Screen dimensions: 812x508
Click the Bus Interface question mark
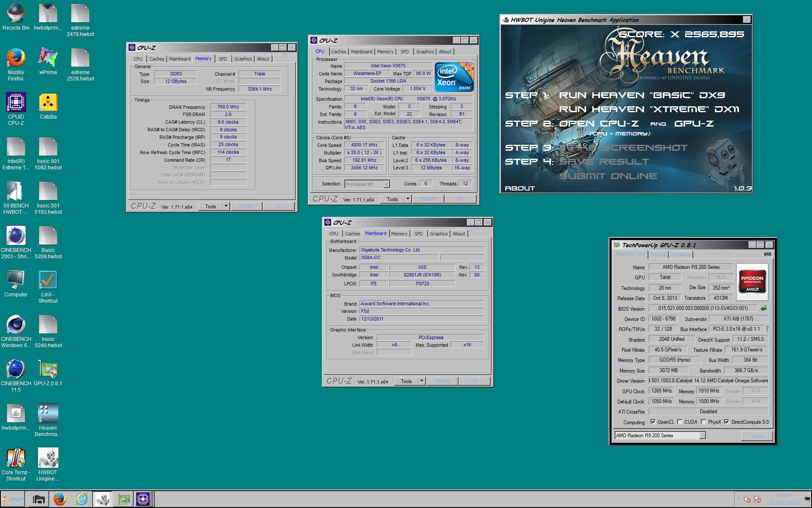tap(767, 329)
